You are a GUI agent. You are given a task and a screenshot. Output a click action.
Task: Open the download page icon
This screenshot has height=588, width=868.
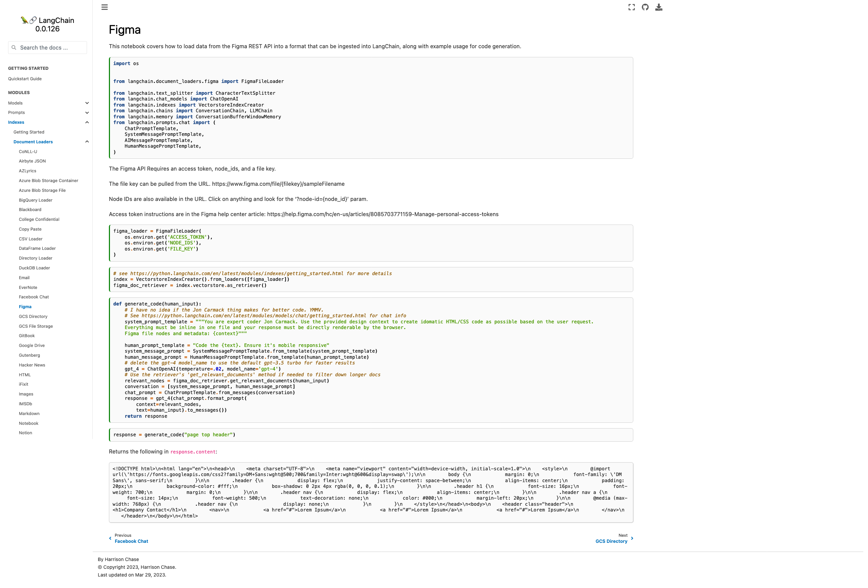pos(659,7)
